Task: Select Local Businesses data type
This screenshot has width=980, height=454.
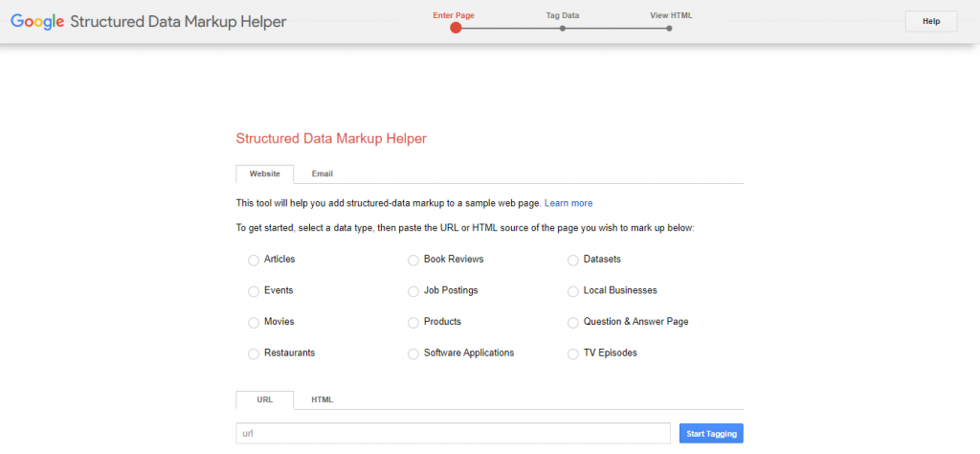Action: click(573, 291)
